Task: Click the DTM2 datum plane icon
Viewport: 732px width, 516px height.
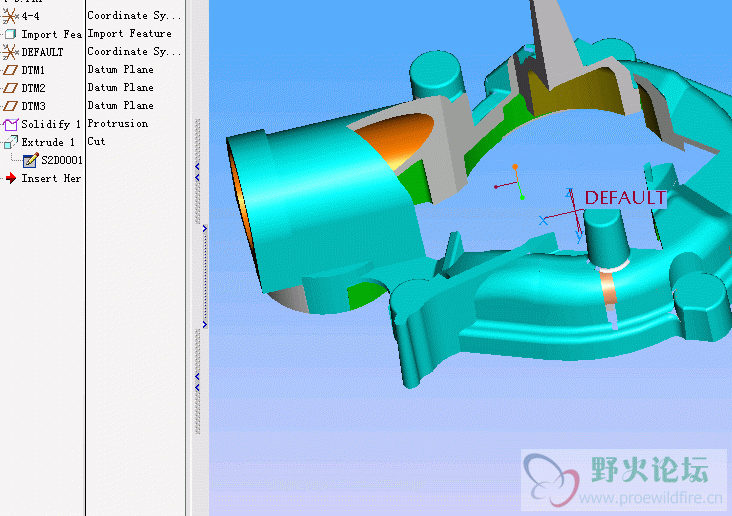Action: pos(10,88)
